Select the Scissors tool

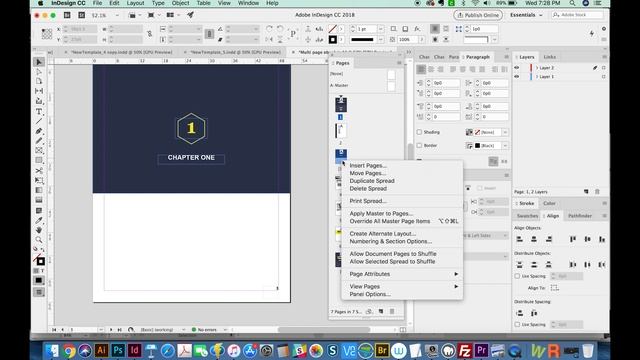pos(39,171)
